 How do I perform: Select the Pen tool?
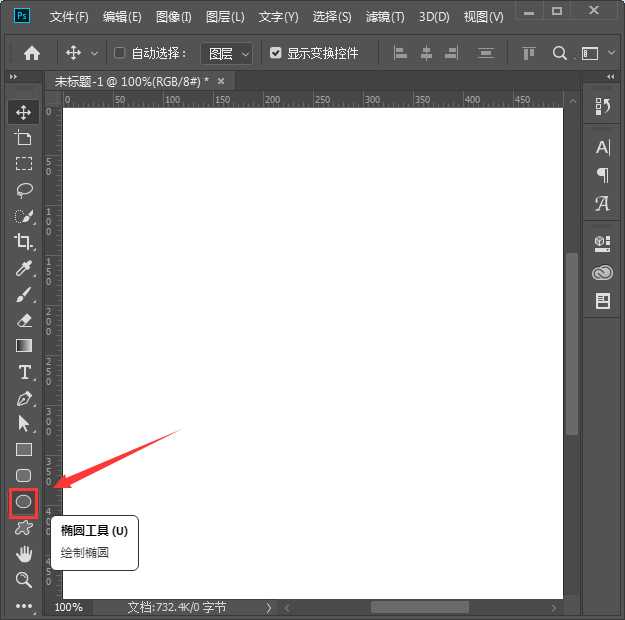(x=24, y=398)
